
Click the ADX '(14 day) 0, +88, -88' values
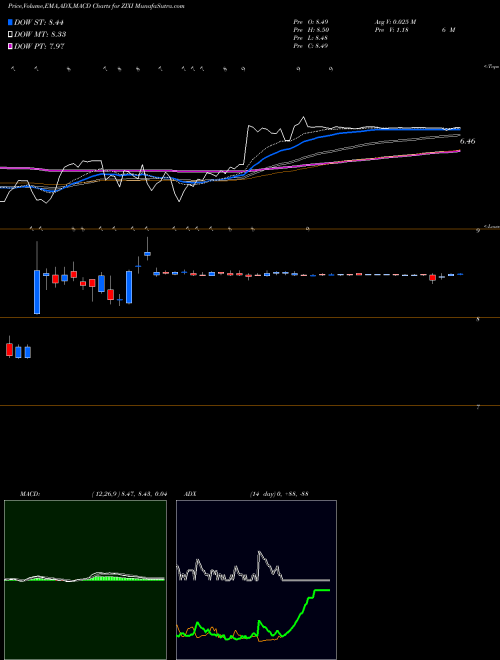[x=279, y=494]
